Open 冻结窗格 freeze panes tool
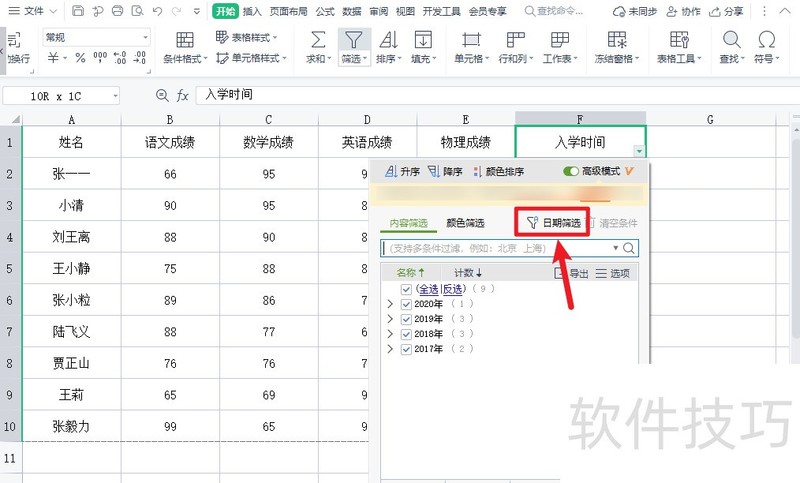800x483 pixels. (x=616, y=47)
